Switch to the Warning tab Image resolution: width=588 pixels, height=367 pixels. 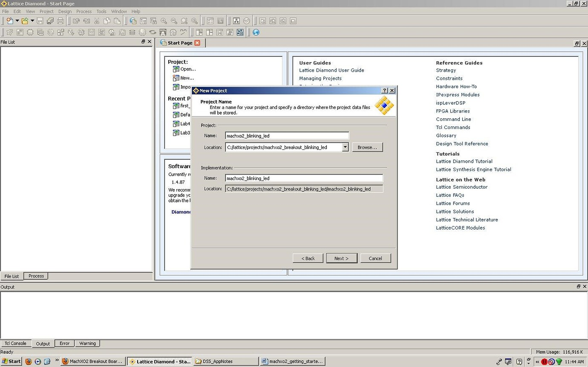(87, 343)
